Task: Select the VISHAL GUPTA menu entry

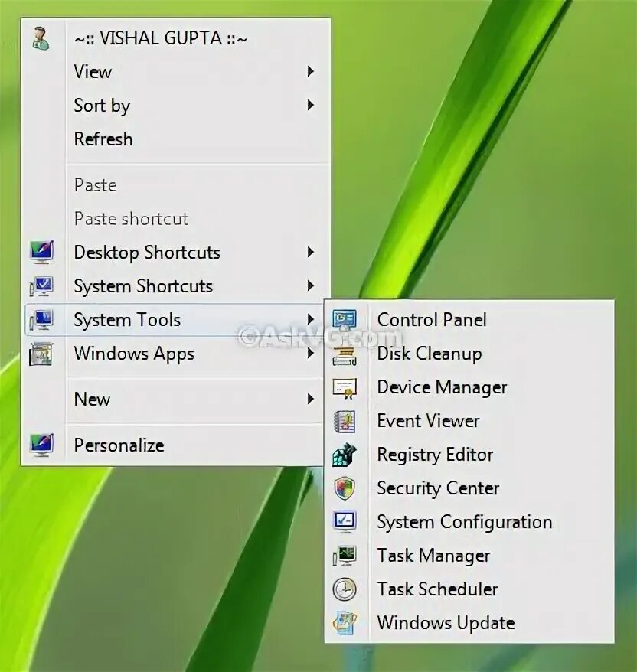Action: pyautogui.click(x=176, y=38)
